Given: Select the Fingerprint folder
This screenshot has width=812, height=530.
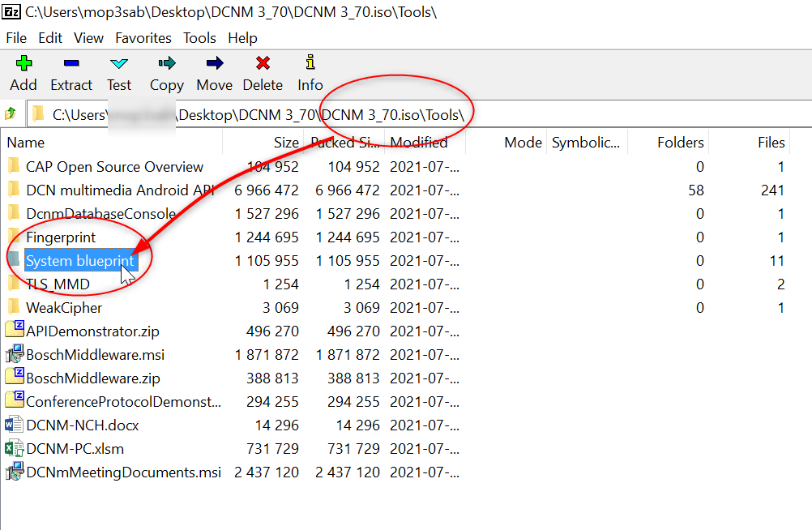Looking at the screenshot, I should click(61, 237).
